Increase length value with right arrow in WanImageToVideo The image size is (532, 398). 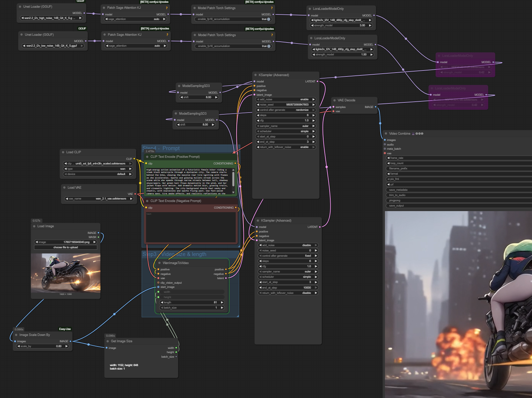pos(222,302)
